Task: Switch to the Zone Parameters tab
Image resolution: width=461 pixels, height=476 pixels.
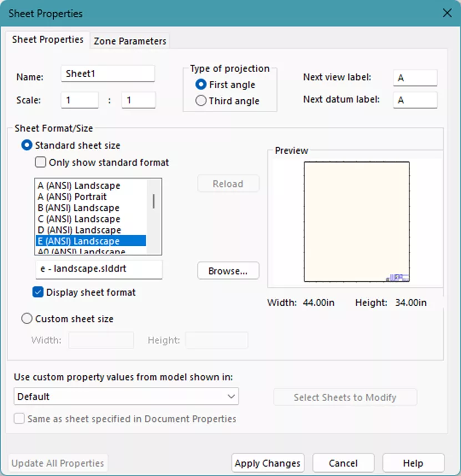Action: click(x=129, y=40)
